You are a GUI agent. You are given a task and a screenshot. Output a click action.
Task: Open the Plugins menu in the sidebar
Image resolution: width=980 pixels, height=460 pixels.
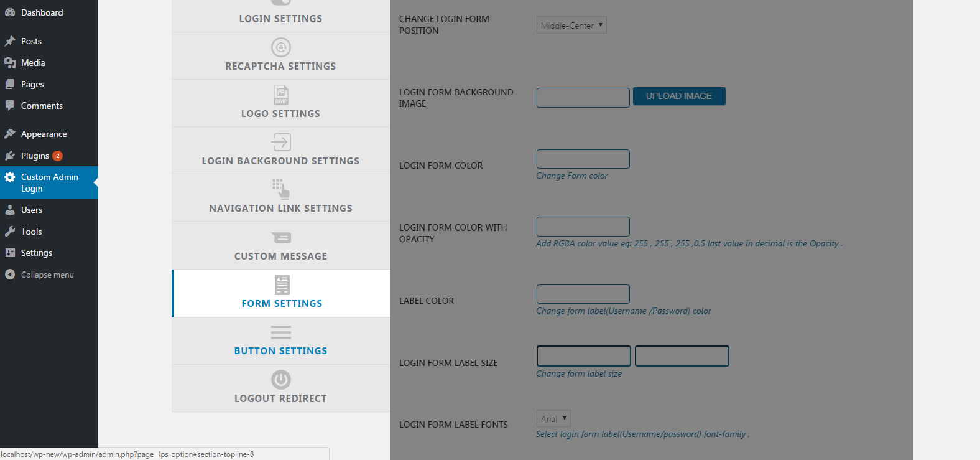pos(34,155)
